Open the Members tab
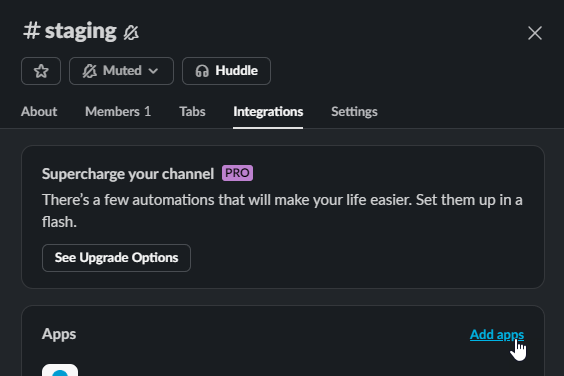Image resolution: width=564 pixels, height=376 pixels. [118, 112]
